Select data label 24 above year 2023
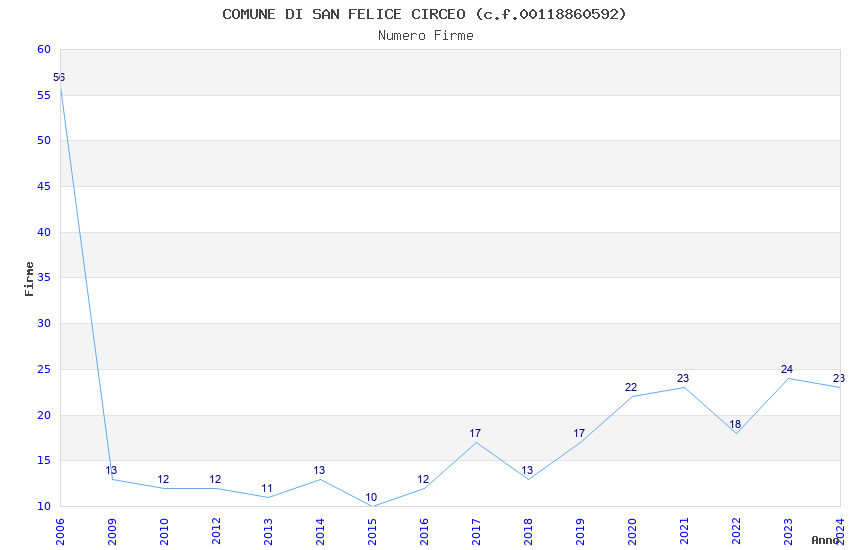The width and height of the screenshot is (850, 550). coord(787,370)
